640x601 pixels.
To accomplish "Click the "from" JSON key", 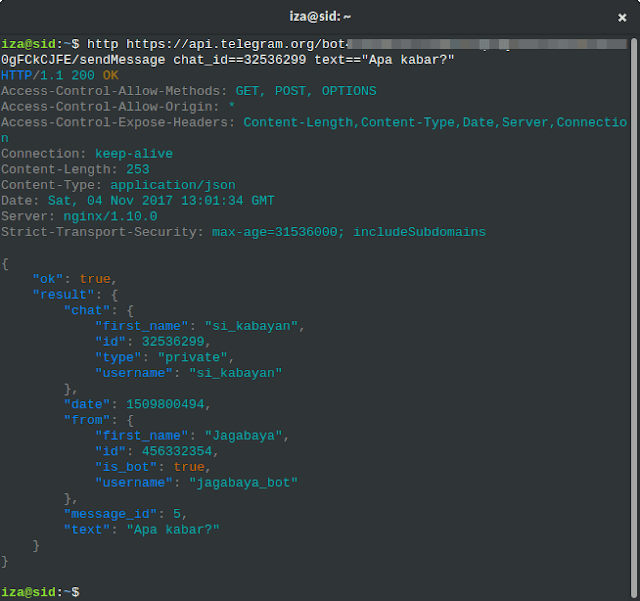I will pos(87,420).
